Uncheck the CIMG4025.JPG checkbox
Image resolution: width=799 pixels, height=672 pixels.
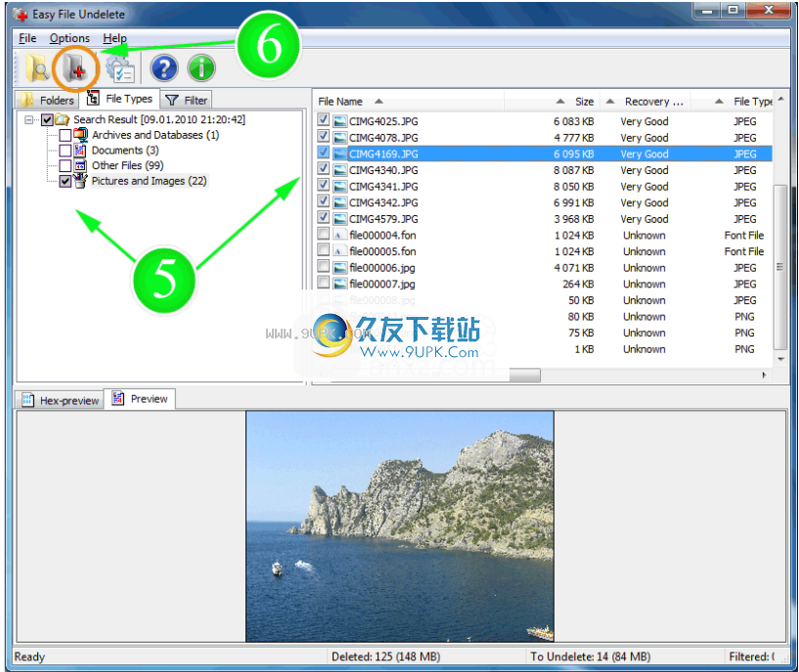(323, 120)
